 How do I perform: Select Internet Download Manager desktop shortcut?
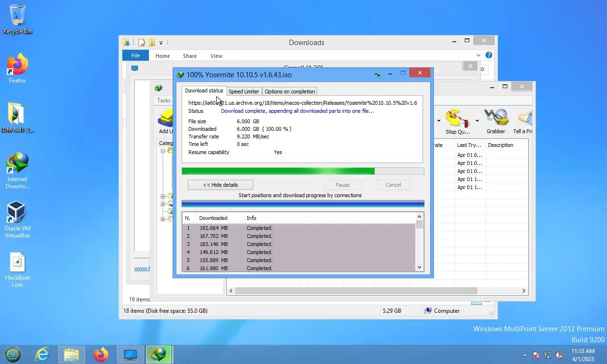[x=18, y=171]
